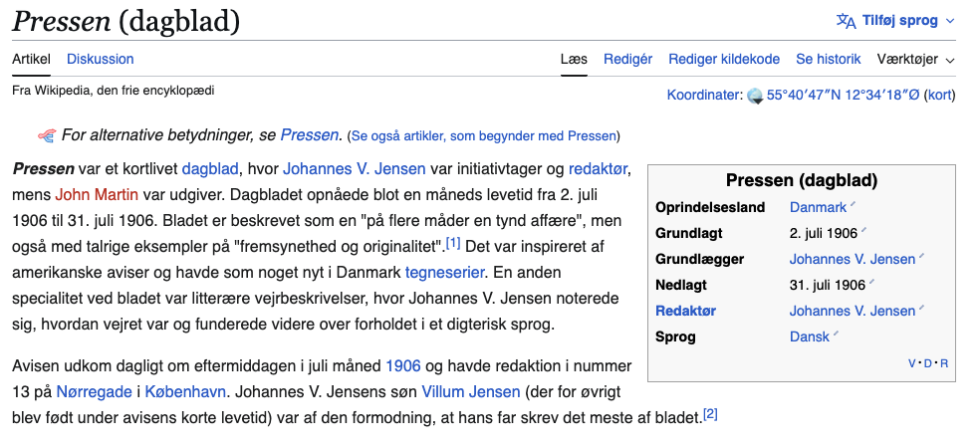Viewport: 980px width, 447px height.
Task: Open footnote reference [1]
Action: tap(453, 243)
